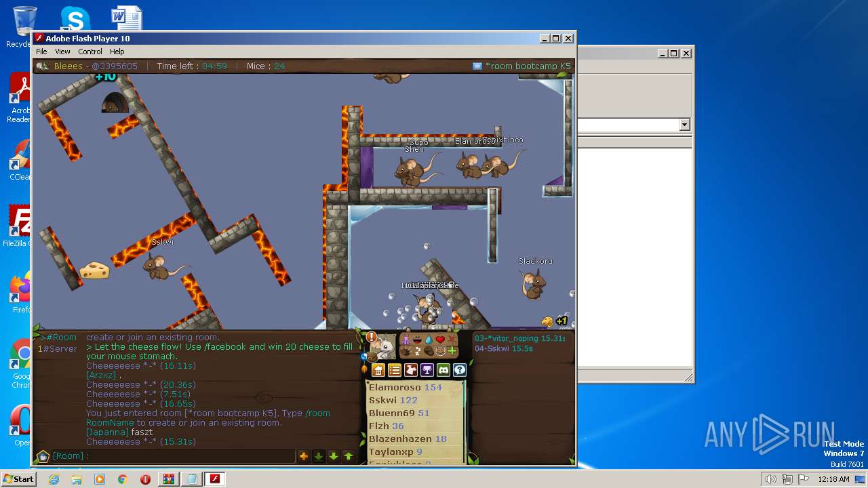Open the Skype desktop shortcut

click(75, 19)
